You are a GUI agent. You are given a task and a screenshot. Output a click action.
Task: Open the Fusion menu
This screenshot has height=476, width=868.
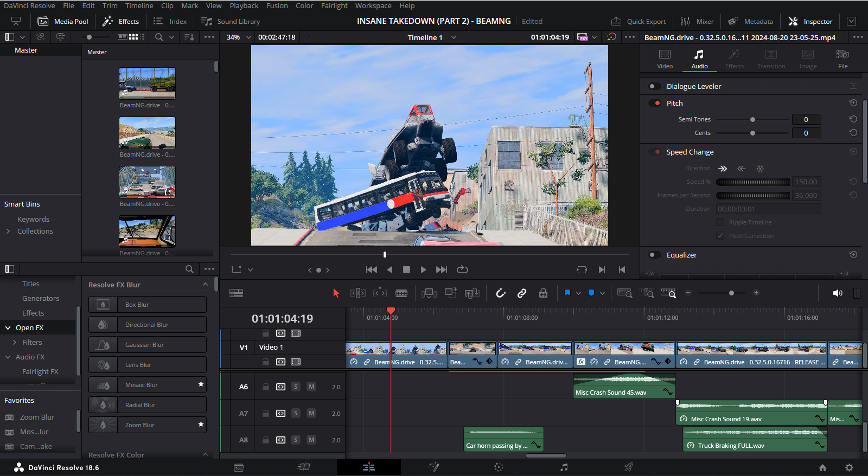[277, 5]
